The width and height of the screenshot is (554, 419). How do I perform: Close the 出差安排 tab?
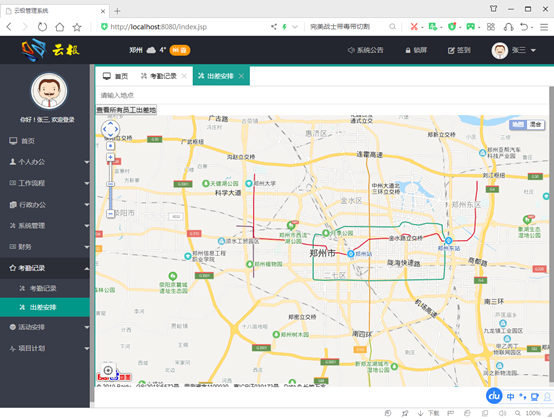pos(241,76)
